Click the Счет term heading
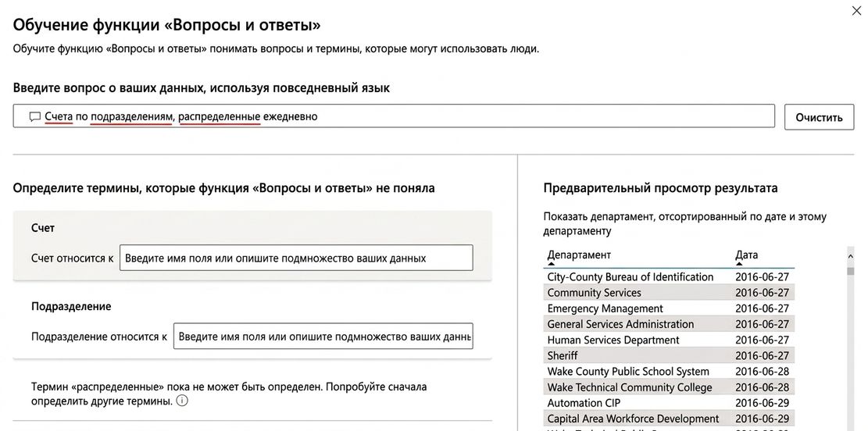The width and height of the screenshot is (868, 431). [x=43, y=228]
